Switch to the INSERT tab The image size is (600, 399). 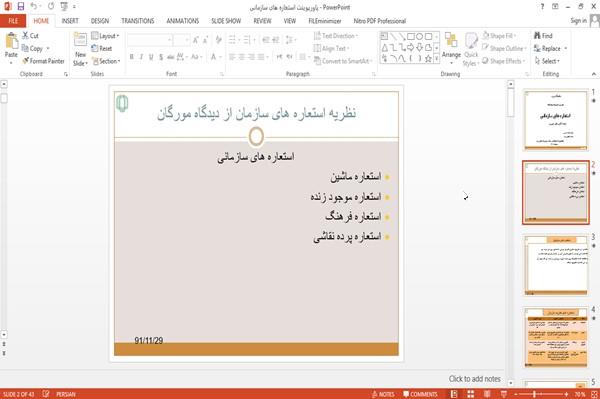[70, 21]
